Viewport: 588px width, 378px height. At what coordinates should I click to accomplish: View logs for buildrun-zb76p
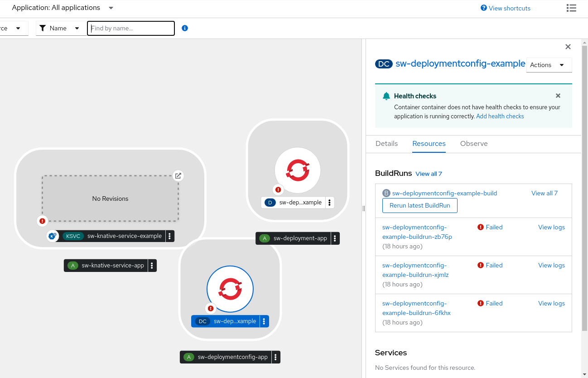[551, 227]
